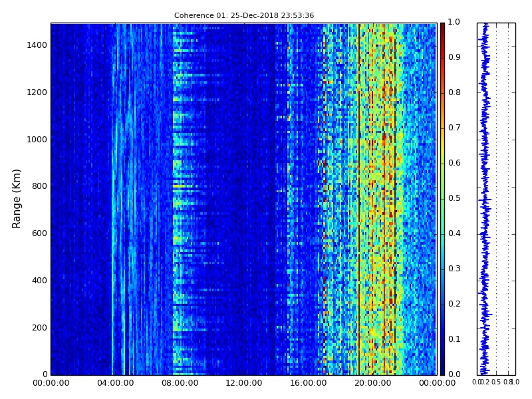Screen dimensions: 532x399
Task: Click the 20:00:00 time tick label
Action: [x=373, y=383]
